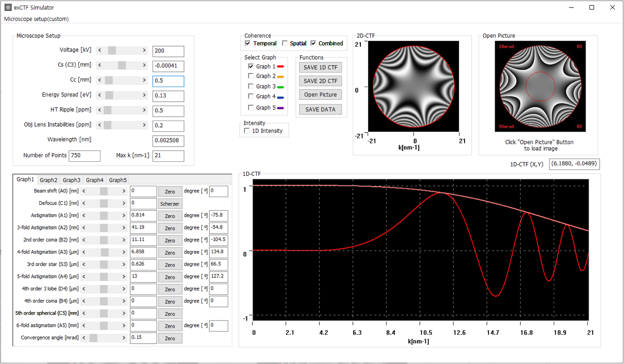The width and height of the screenshot is (624, 364).
Task: Click the 1D-CTF (X,Y) coordinate field
Action: (x=574, y=164)
